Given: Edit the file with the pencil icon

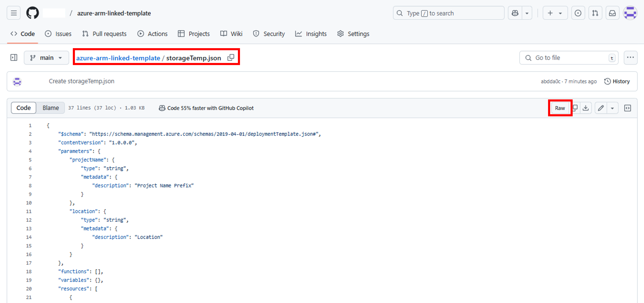Looking at the screenshot, I should click(601, 108).
